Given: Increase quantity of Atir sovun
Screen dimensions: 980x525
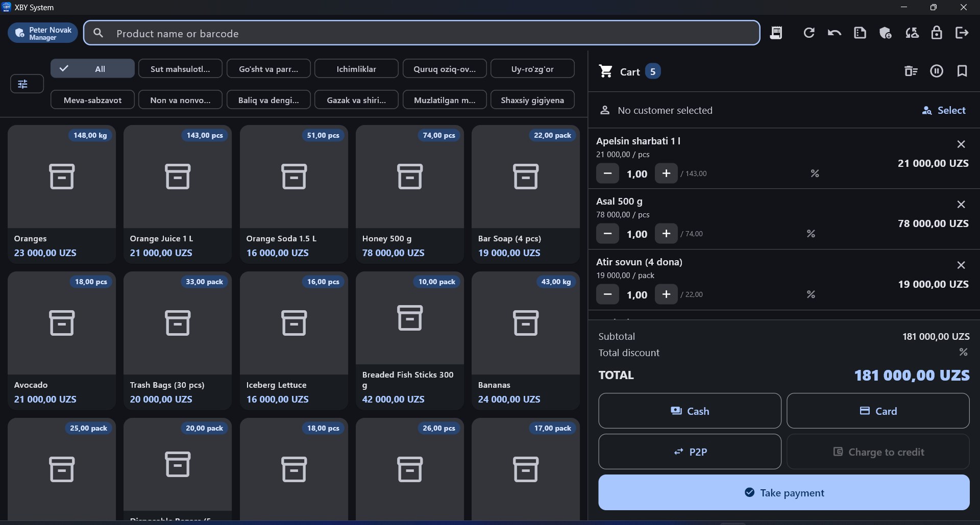Looking at the screenshot, I should 666,294.
